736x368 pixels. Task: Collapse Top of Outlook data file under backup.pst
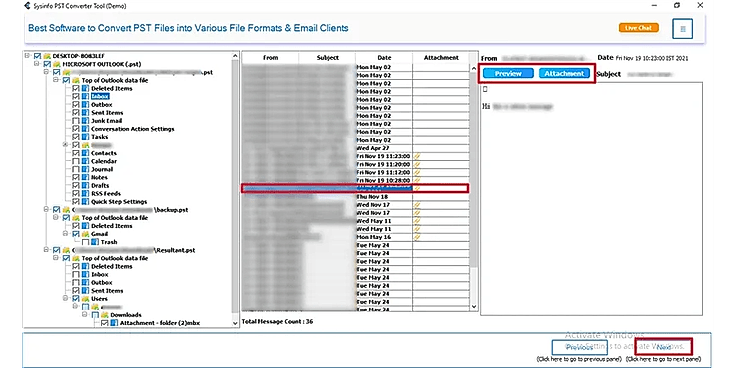[56, 218]
